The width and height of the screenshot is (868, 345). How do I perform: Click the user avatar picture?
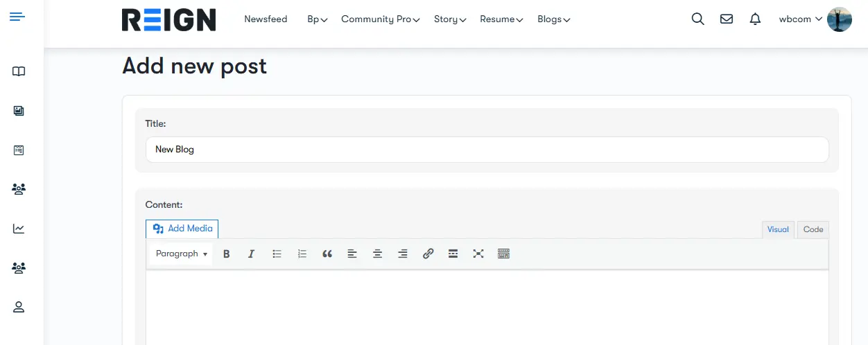pyautogui.click(x=840, y=19)
